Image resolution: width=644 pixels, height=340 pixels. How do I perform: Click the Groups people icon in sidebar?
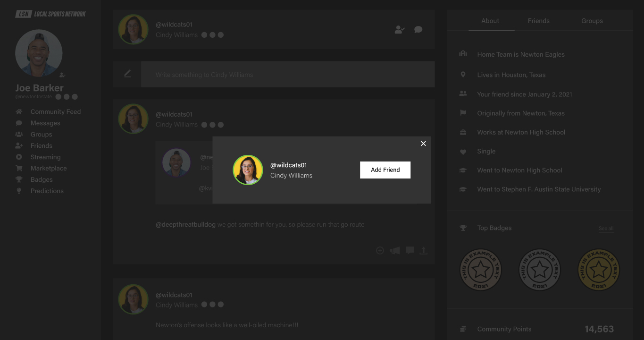[19, 135]
